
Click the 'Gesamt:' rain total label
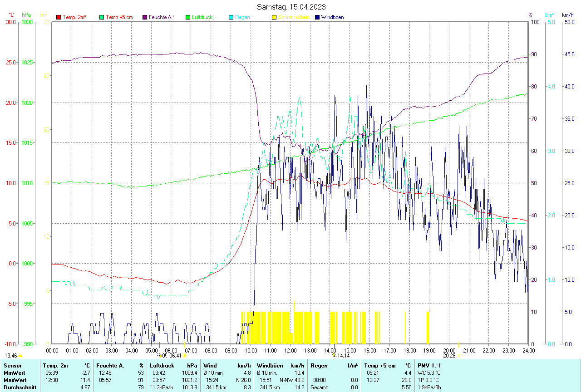319,387
